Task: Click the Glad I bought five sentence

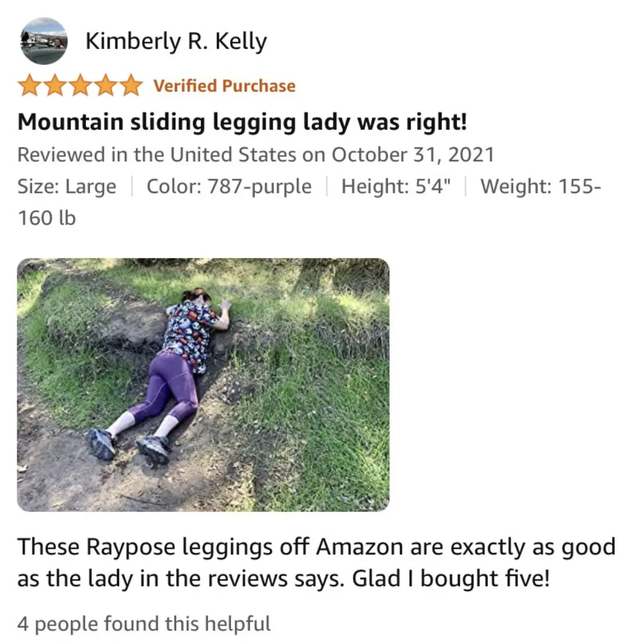Action: 451,579
